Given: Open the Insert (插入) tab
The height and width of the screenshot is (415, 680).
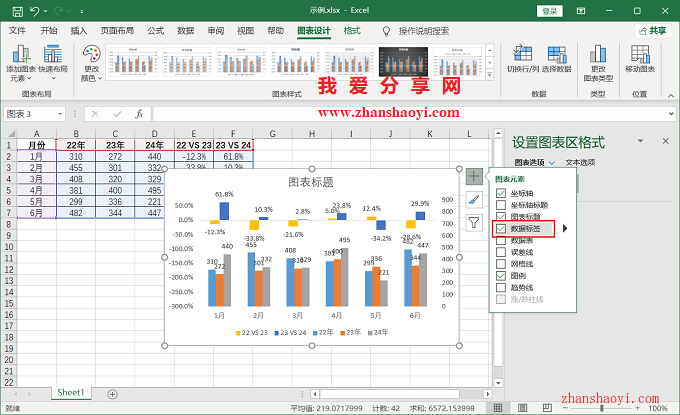Looking at the screenshot, I should [x=79, y=31].
